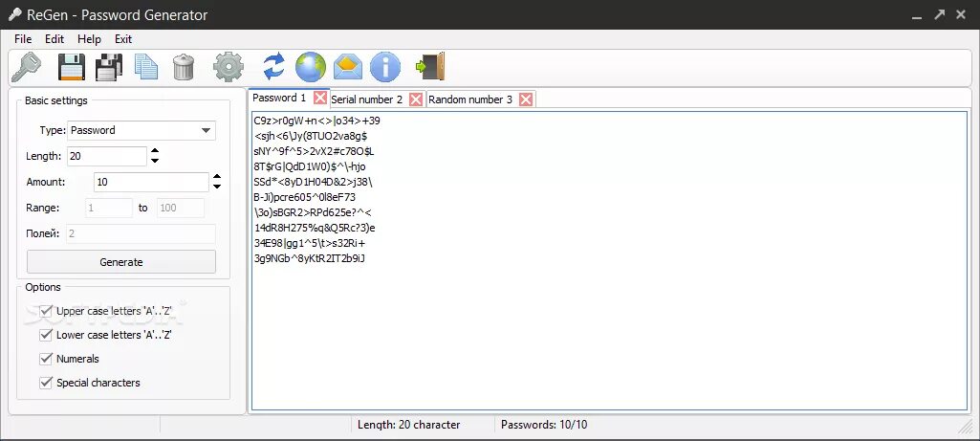Toggle Upper case letters checkbox
Viewport: 980px width, 441px height.
click(46, 311)
